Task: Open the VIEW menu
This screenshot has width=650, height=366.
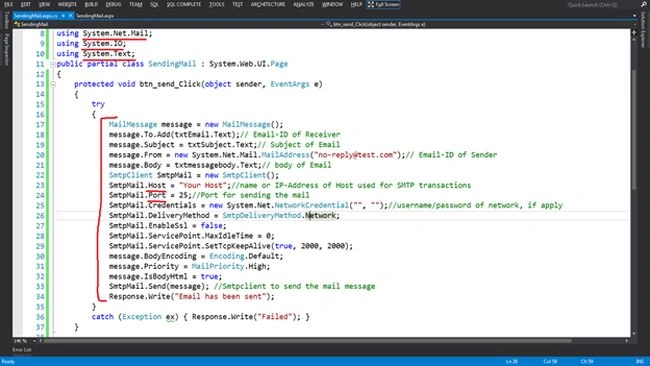Action: pos(44,4)
